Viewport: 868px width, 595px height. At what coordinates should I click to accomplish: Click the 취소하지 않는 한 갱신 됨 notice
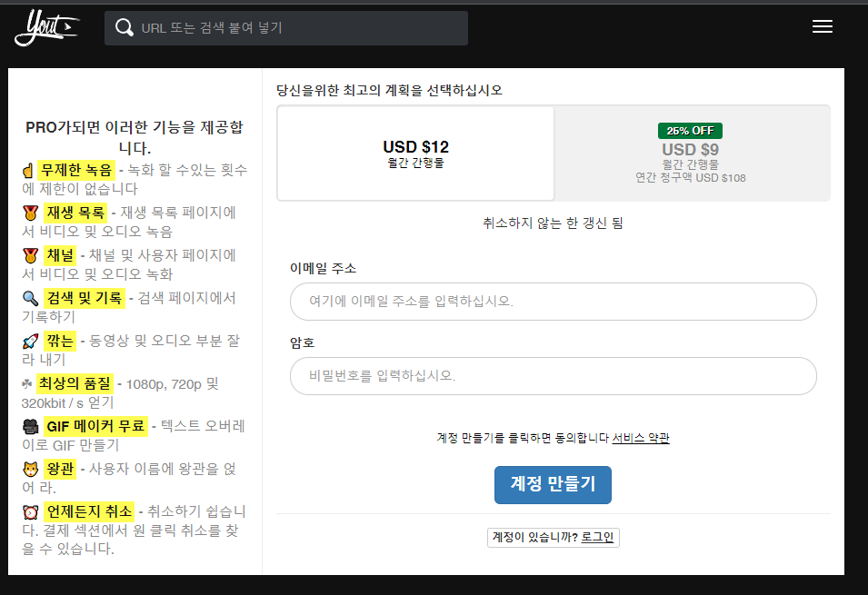(x=553, y=223)
